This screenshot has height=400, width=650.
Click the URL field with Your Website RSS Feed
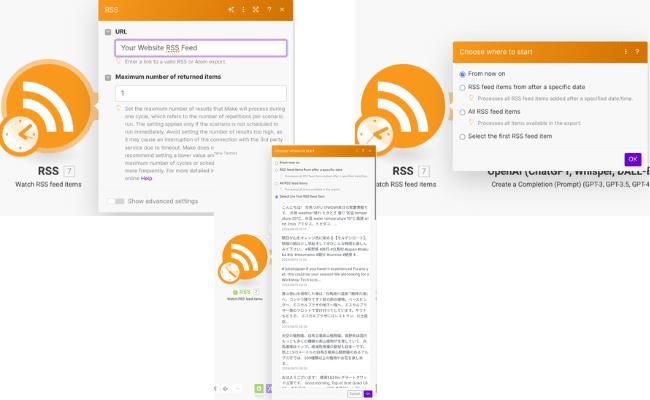point(201,48)
